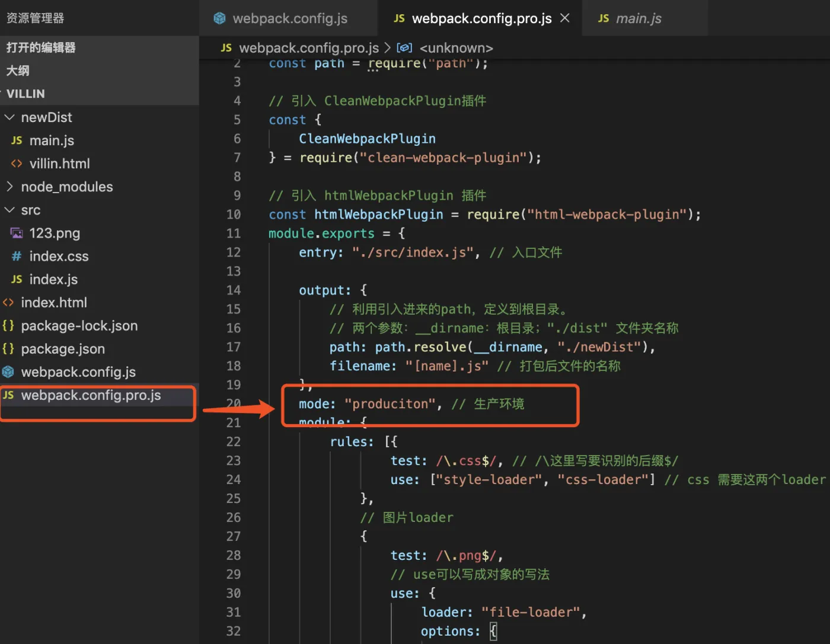Open package-lock.json file
The width and height of the screenshot is (830, 644).
pyautogui.click(x=100, y=325)
